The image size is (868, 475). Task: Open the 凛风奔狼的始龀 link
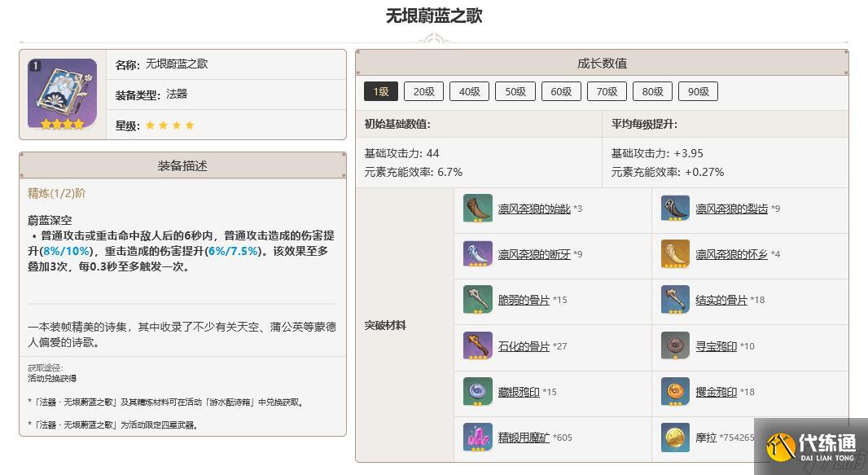[x=534, y=209]
